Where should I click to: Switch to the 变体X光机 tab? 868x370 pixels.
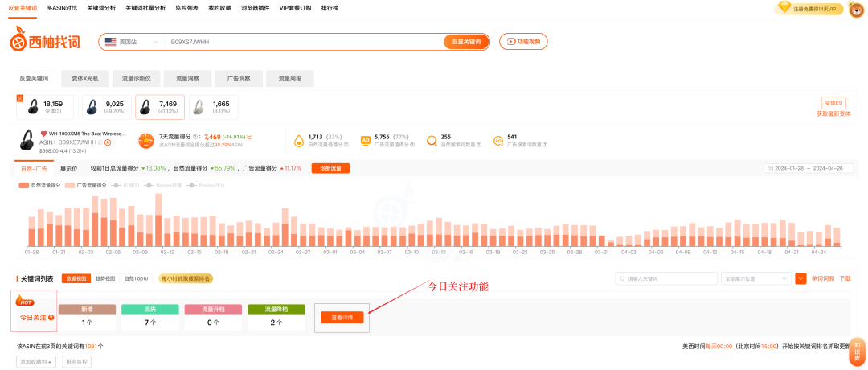pos(85,79)
